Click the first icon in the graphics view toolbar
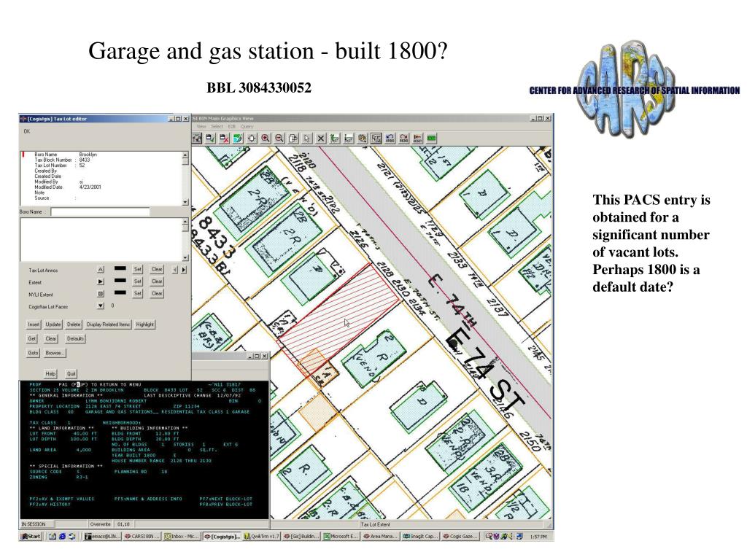Viewport: 747px width, 560px height. (197, 138)
